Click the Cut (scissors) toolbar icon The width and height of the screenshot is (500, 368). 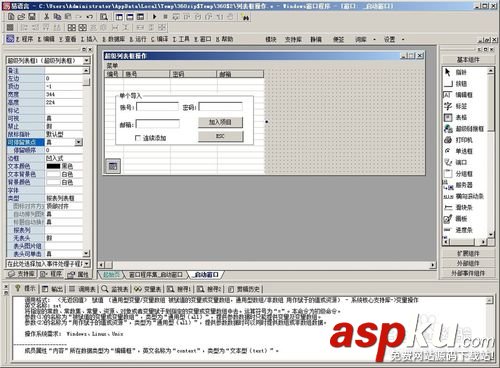[x=47, y=16]
